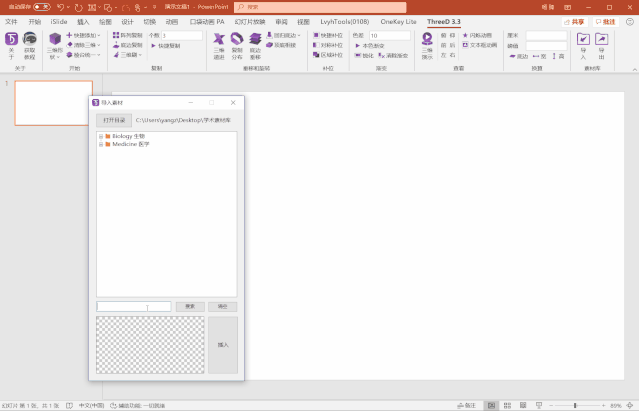
Task: Click the search text field in import dialog
Action: 134,306
